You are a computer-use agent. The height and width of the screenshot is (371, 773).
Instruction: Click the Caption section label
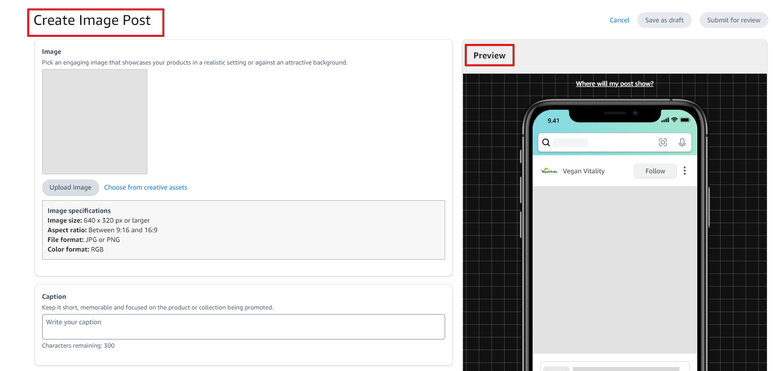(54, 297)
